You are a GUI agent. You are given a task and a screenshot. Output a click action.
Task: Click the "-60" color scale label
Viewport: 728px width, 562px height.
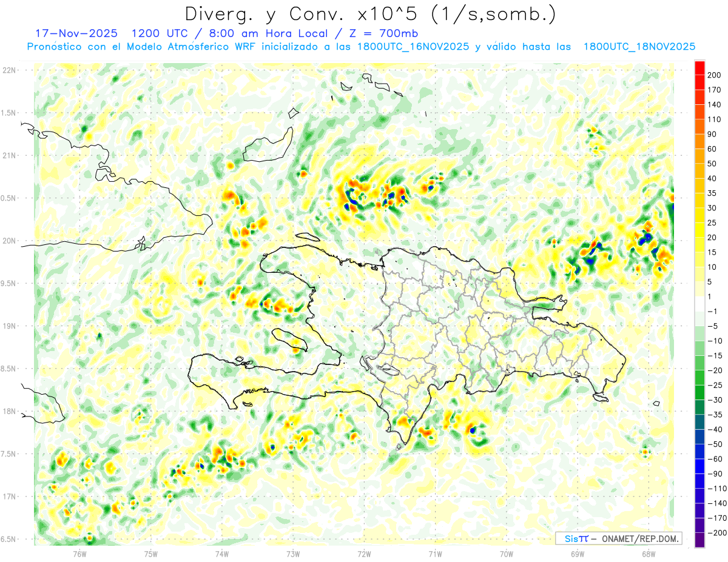point(716,459)
